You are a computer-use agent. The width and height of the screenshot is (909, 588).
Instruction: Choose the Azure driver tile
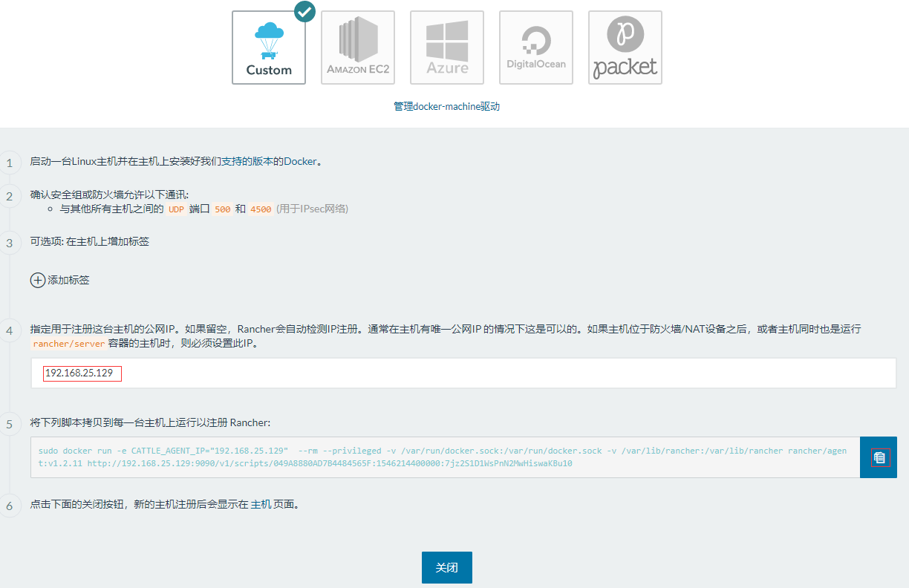(447, 48)
